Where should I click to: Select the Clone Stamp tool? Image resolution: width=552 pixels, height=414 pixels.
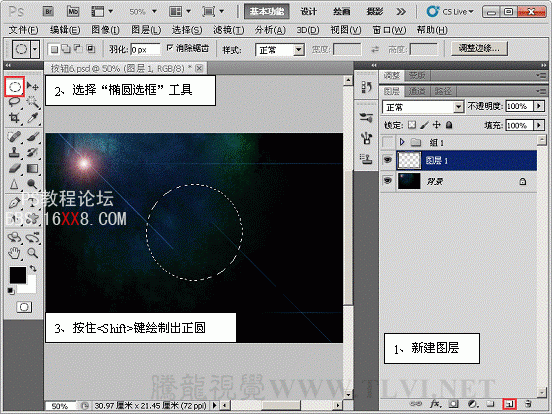[14, 152]
